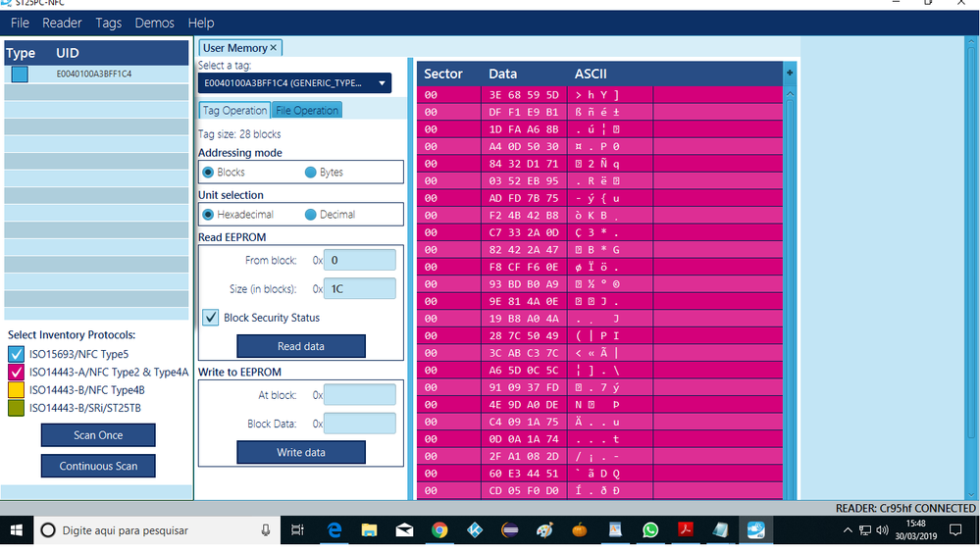Click the orange pumpkin icon in the taskbar
The height and width of the screenshot is (551, 980).
pyautogui.click(x=580, y=530)
